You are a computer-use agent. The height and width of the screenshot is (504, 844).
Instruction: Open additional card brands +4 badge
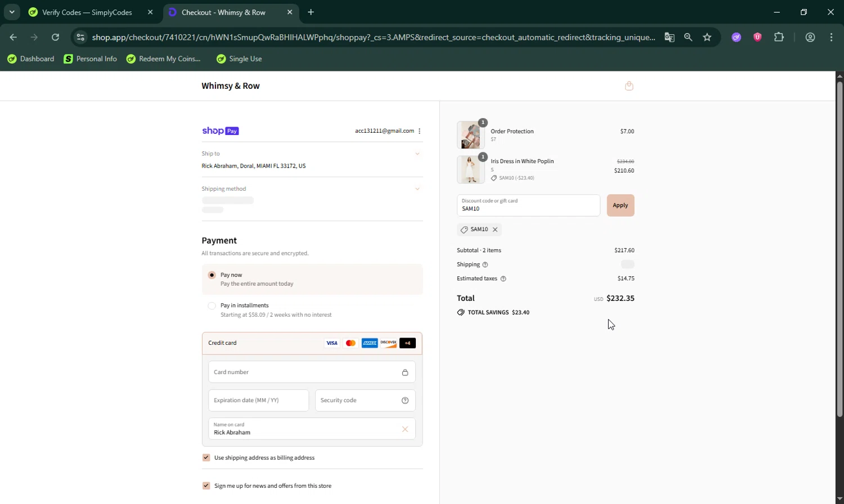click(x=407, y=343)
